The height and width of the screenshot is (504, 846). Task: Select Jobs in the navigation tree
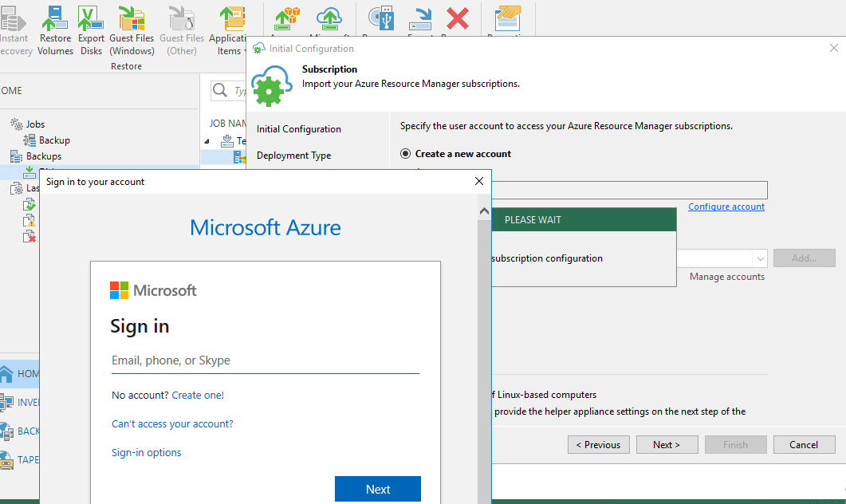coord(28,124)
